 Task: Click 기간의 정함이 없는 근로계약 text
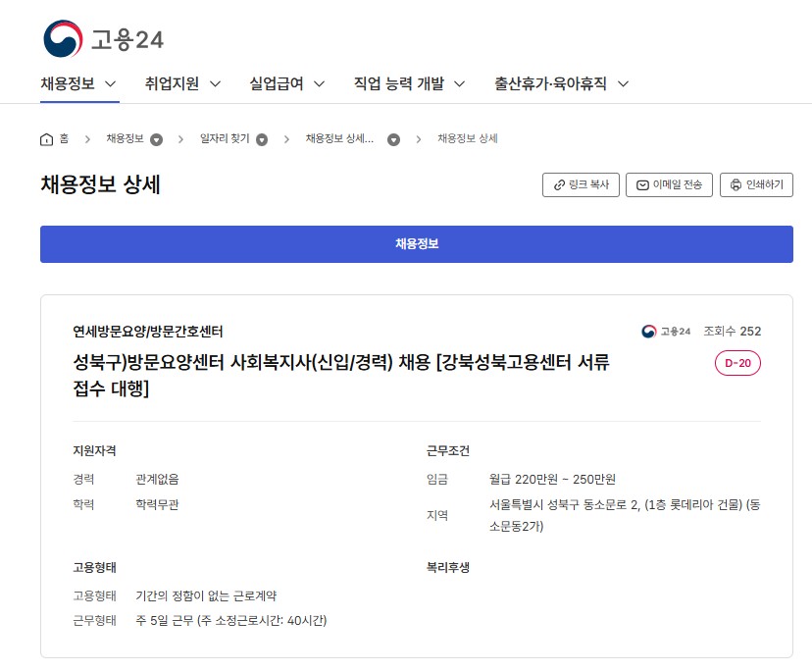coord(206,595)
